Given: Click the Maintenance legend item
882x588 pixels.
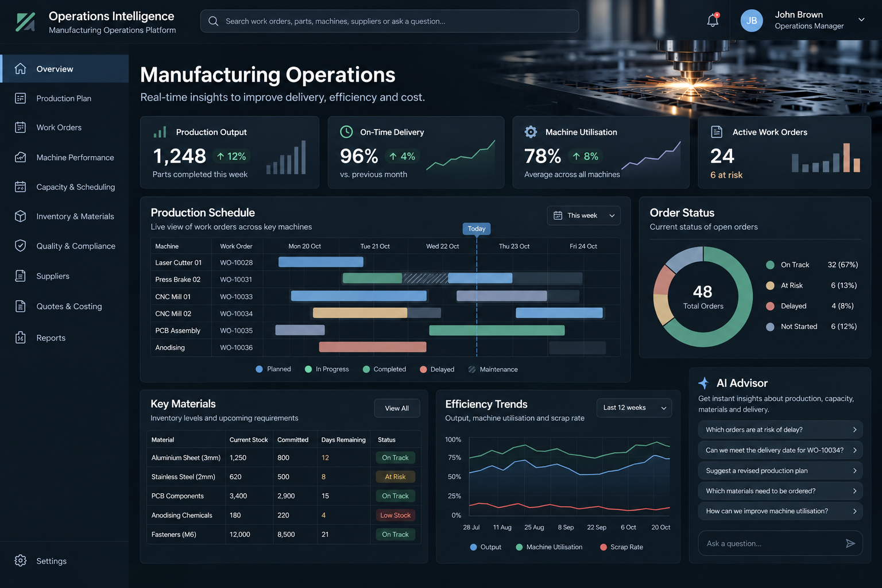Looking at the screenshot, I should (493, 369).
